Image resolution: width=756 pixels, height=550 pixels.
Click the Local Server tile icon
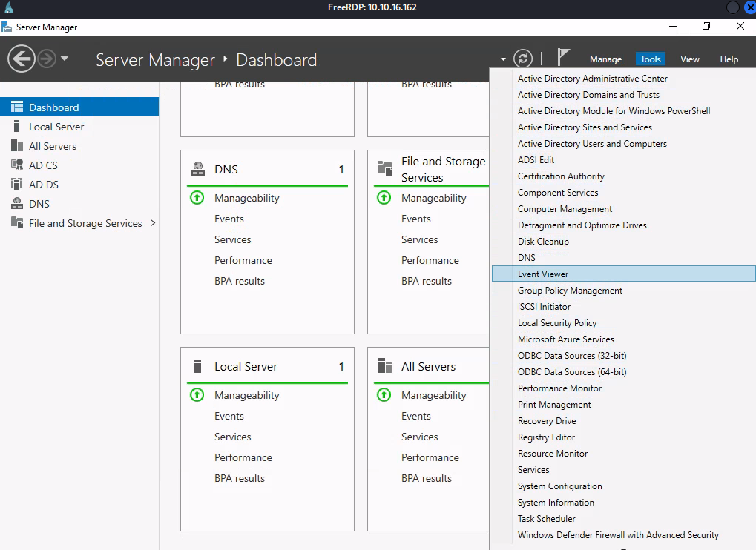pos(197,366)
